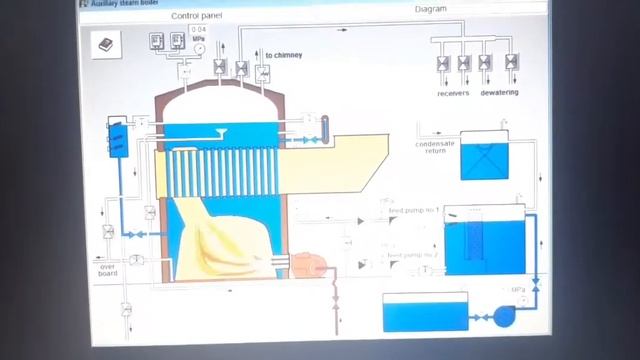Start the blue make-up water transfer pump
640x360 pixels.
(x=504, y=316)
